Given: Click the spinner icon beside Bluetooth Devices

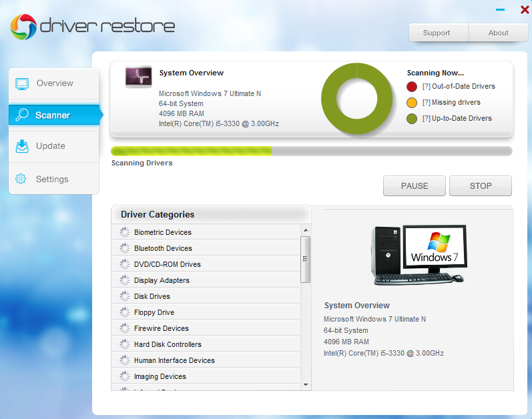Looking at the screenshot, I should [125, 248].
